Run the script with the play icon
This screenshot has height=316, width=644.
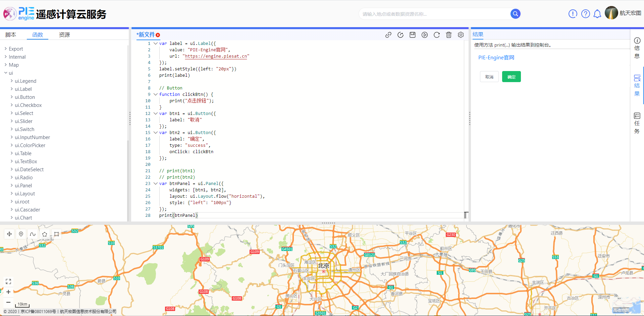[424, 35]
